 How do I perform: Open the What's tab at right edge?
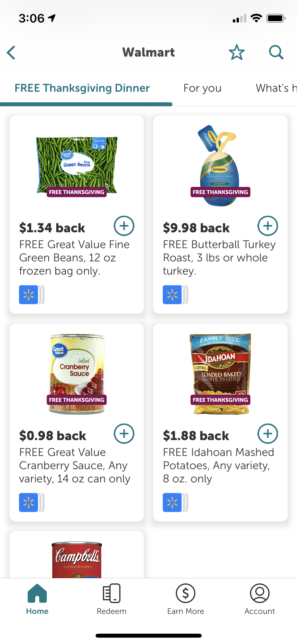pos(276,88)
